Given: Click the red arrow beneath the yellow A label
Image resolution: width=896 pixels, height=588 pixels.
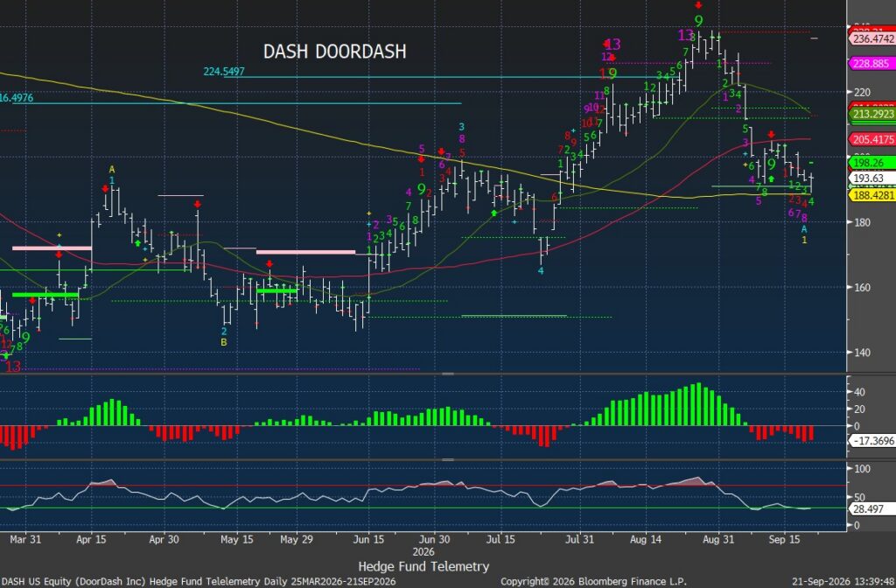Looking at the screenshot, I should 106,189.
